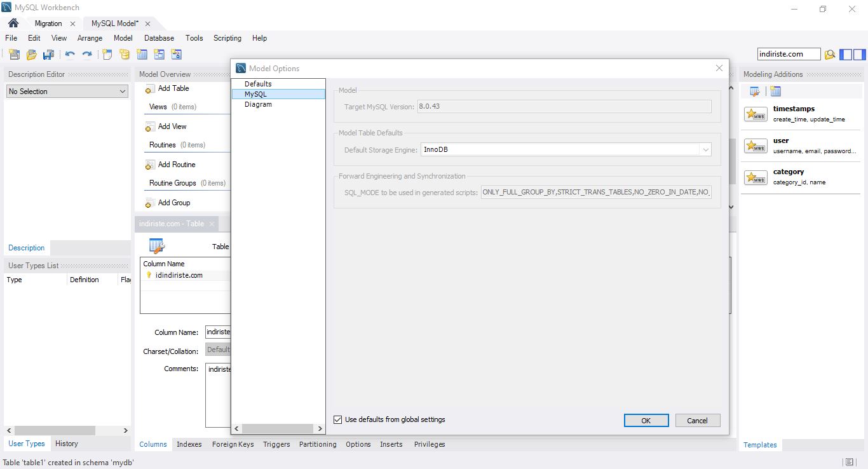The image size is (868, 469).
Task: Add a new diagram from the toolbar
Action: point(107,55)
